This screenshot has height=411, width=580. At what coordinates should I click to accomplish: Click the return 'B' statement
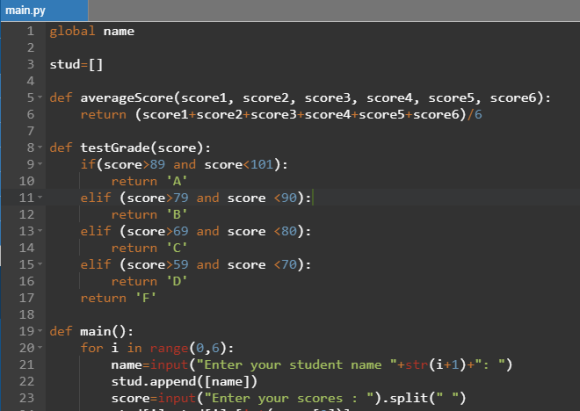coord(149,215)
